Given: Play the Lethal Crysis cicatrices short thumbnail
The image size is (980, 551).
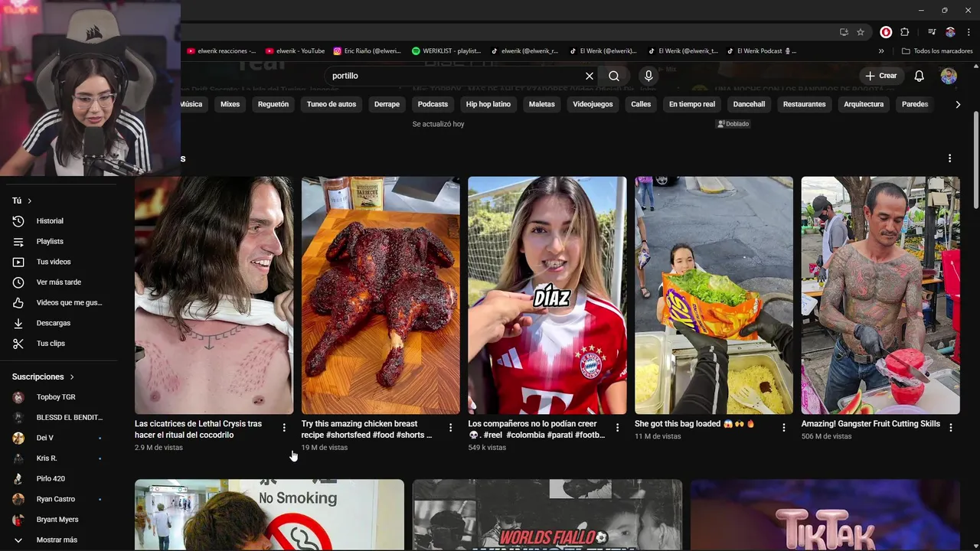Looking at the screenshot, I should [214, 295].
